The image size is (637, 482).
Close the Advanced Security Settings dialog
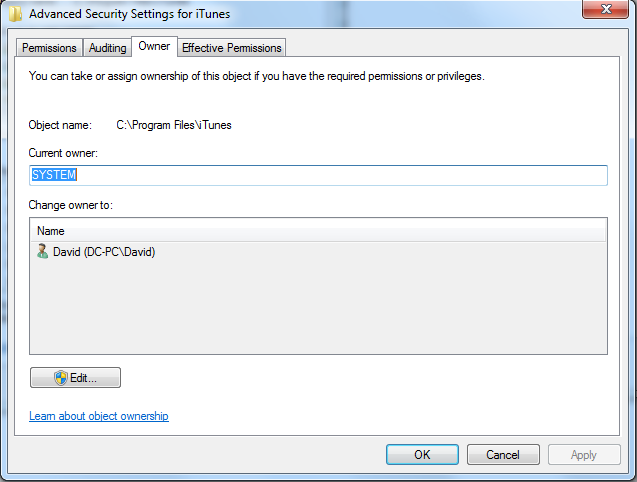pos(603,11)
